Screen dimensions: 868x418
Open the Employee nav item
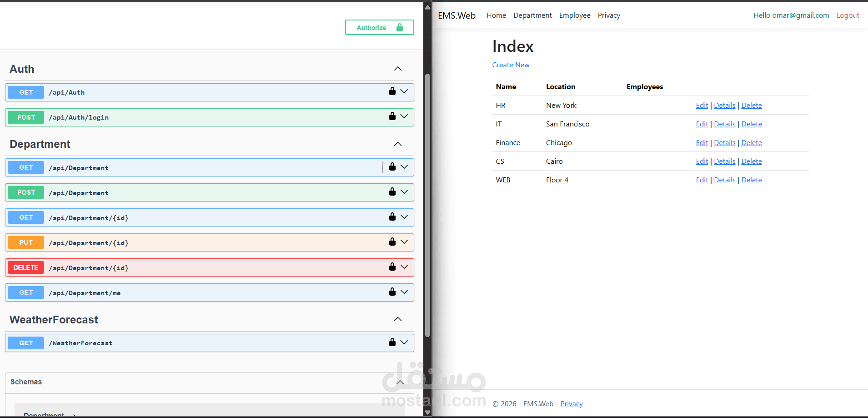575,15
